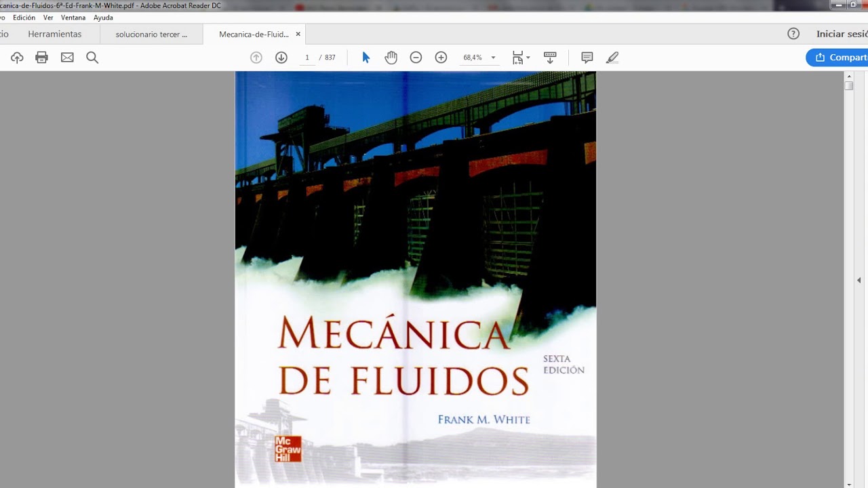The width and height of the screenshot is (868, 488).
Task: Switch to the Herramientas tab
Action: click(55, 34)
